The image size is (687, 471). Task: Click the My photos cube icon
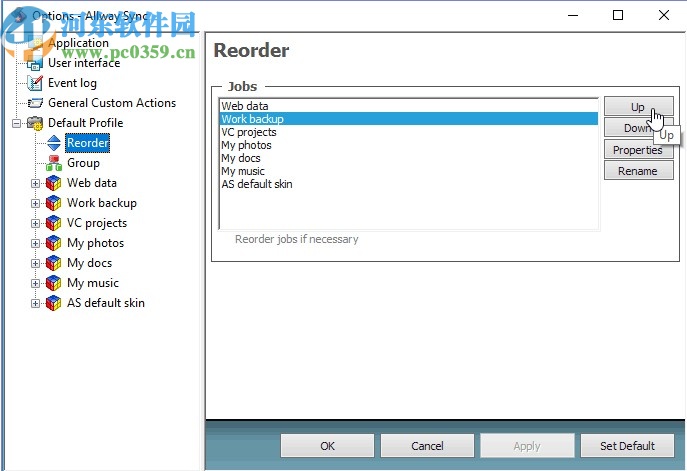(53, 243)
